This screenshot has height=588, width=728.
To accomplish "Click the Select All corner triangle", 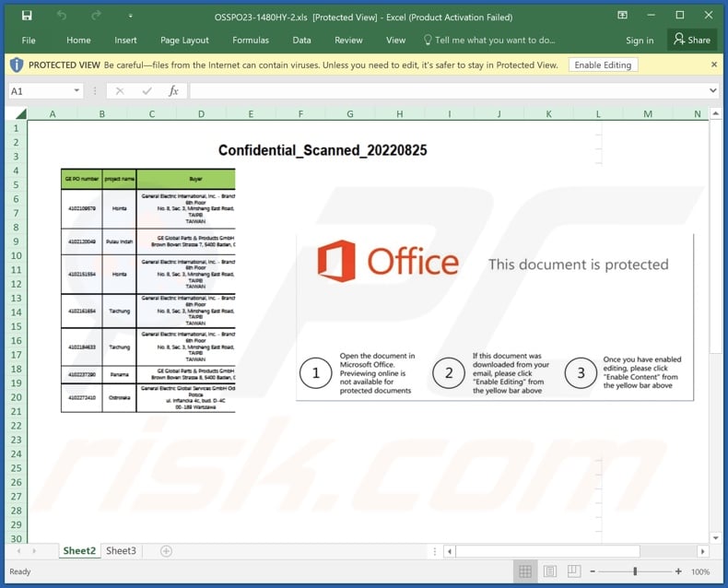I will (21, 113).
